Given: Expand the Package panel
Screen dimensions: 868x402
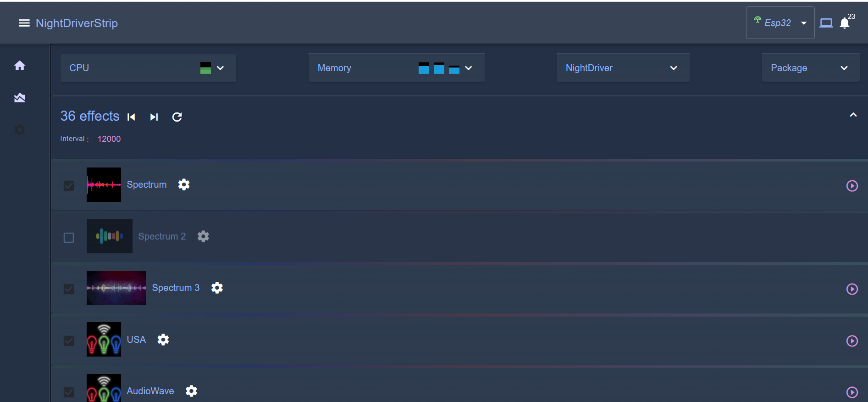Looking at the screenshot, I should click(x=844, y=68).
